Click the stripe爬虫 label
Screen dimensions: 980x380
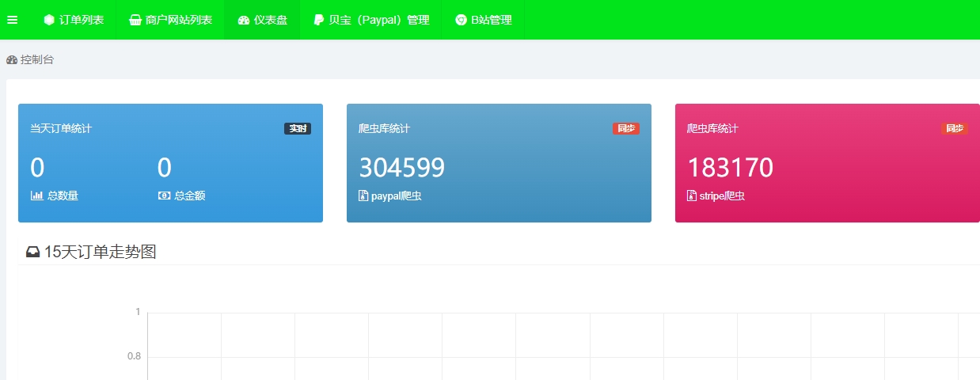tap(722, 196)
